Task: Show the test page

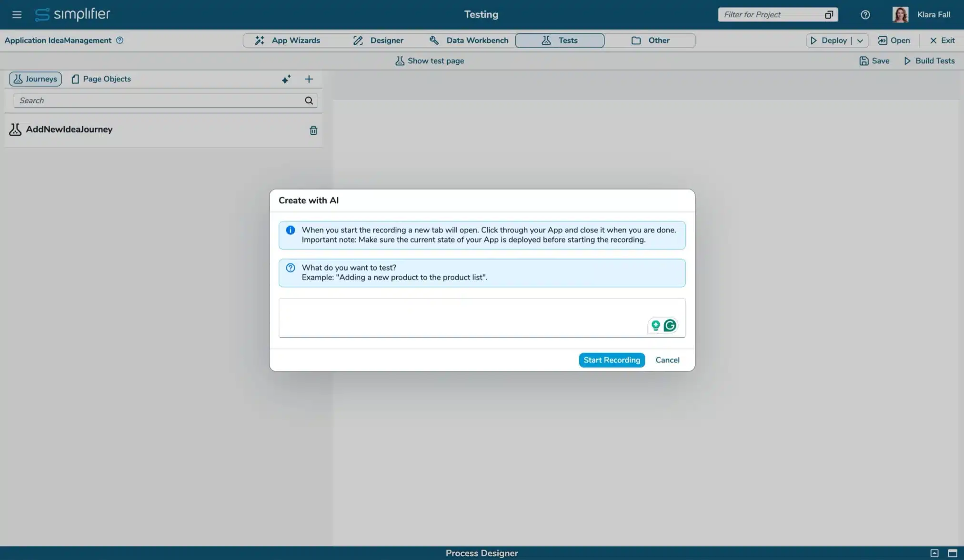Action: click(429, 60)
